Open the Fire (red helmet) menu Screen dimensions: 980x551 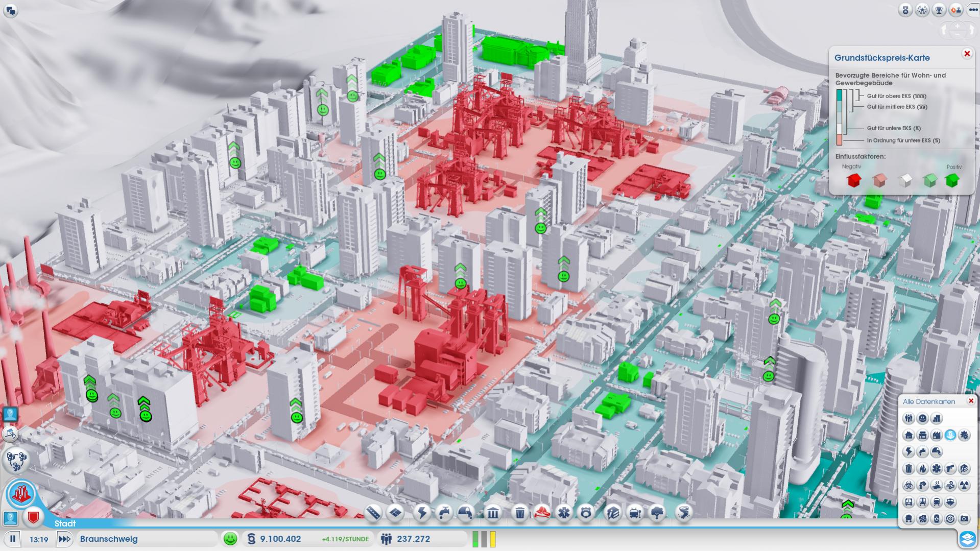(x=542, y=512)
